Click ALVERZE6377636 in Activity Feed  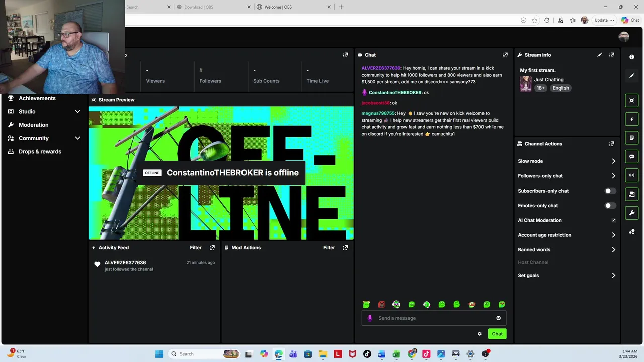[125, 262]
